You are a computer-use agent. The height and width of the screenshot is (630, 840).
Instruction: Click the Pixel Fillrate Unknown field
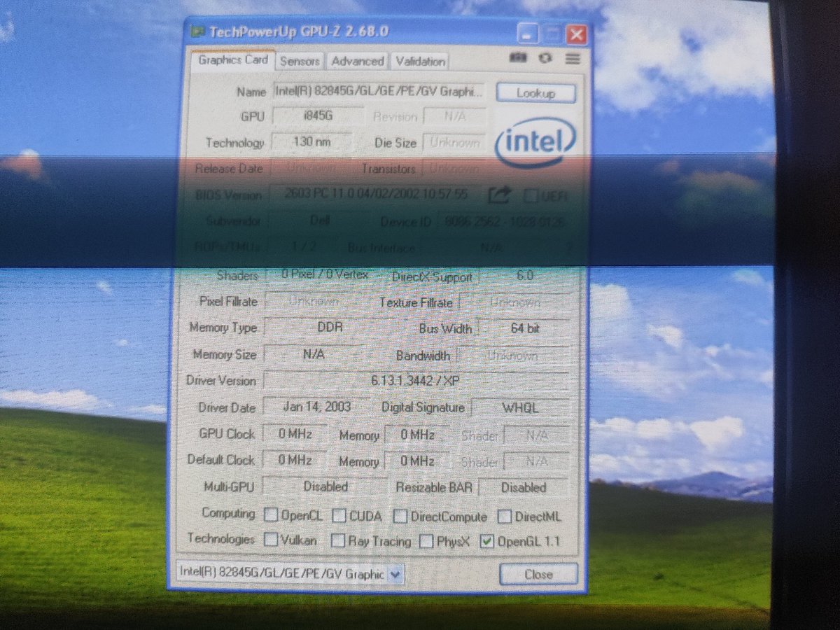pos(314,302)
